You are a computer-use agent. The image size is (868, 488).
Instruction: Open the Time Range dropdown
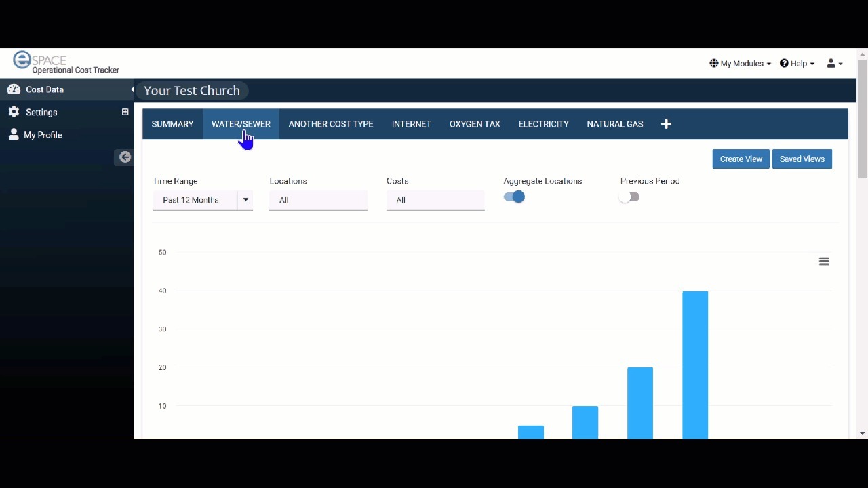[x=203, y=200]
